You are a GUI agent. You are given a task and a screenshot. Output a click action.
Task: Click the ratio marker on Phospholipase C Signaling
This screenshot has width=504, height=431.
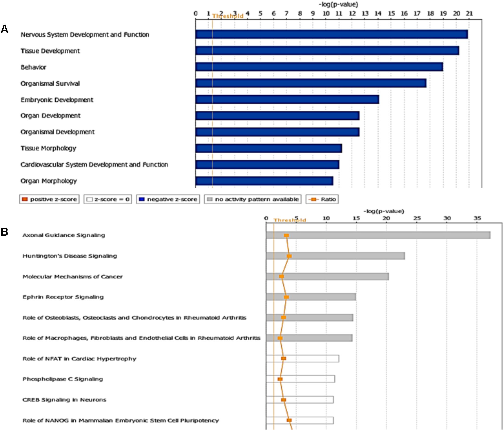(x=280, y=379)
